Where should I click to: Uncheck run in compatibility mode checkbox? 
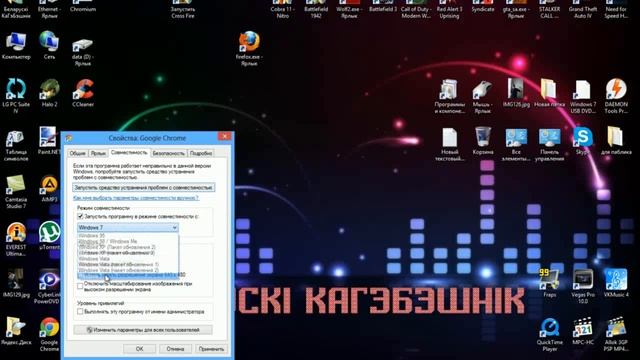[80, 216]
